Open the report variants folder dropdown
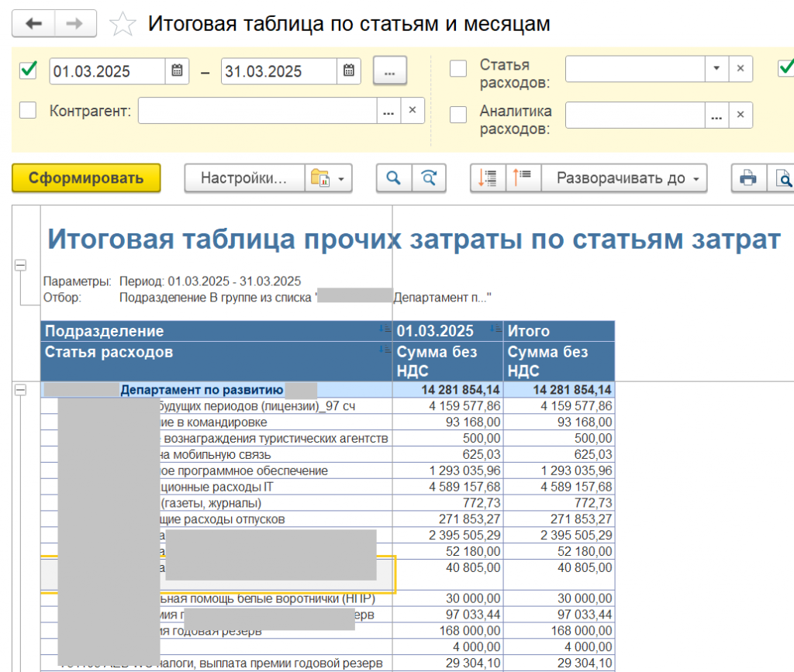This screenshot has width=794, height=672. pyautogui.click(x=328, y=177)
